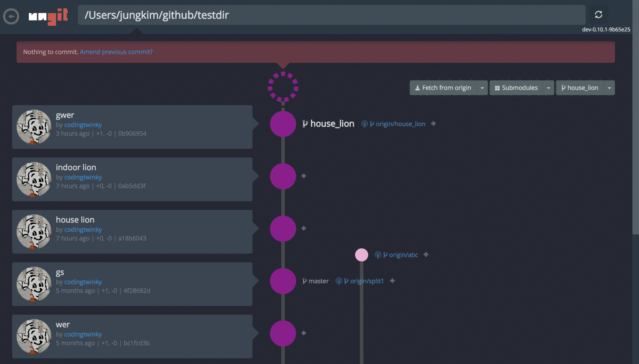Screen dimensions: 639x364
Task: Open codingtwinky author link on gs commit
Action: 83,282
